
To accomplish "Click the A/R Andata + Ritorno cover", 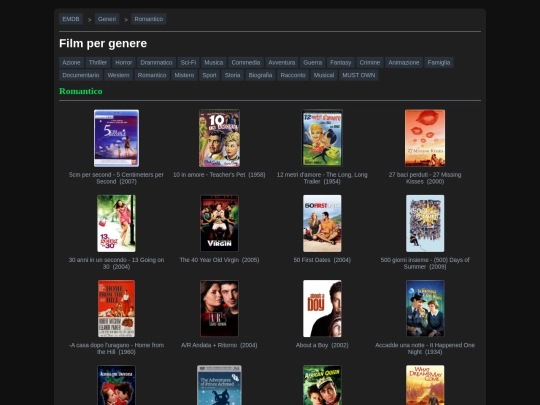I will pos(219,309).
